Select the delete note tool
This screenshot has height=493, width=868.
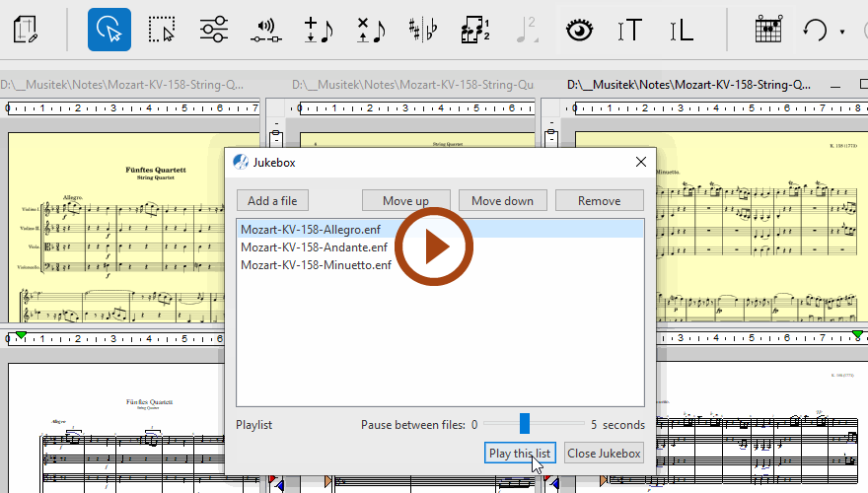coord(370,30)
